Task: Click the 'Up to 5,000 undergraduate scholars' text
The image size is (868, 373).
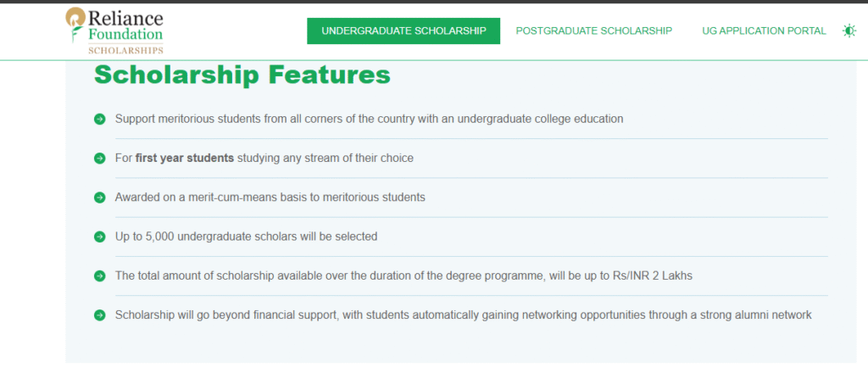Action: pos(246,237)
